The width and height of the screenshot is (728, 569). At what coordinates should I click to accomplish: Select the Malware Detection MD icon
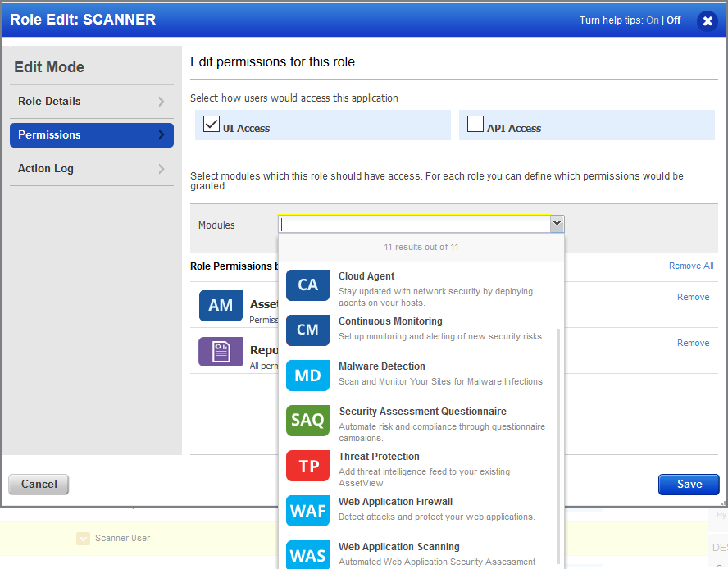307,375
